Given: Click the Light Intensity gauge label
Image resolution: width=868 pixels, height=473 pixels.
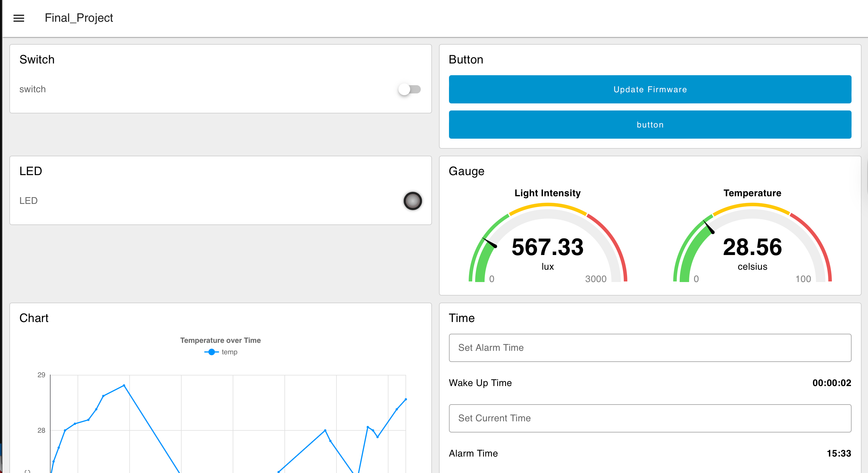Looking at the screenshot, I should 547,193.
